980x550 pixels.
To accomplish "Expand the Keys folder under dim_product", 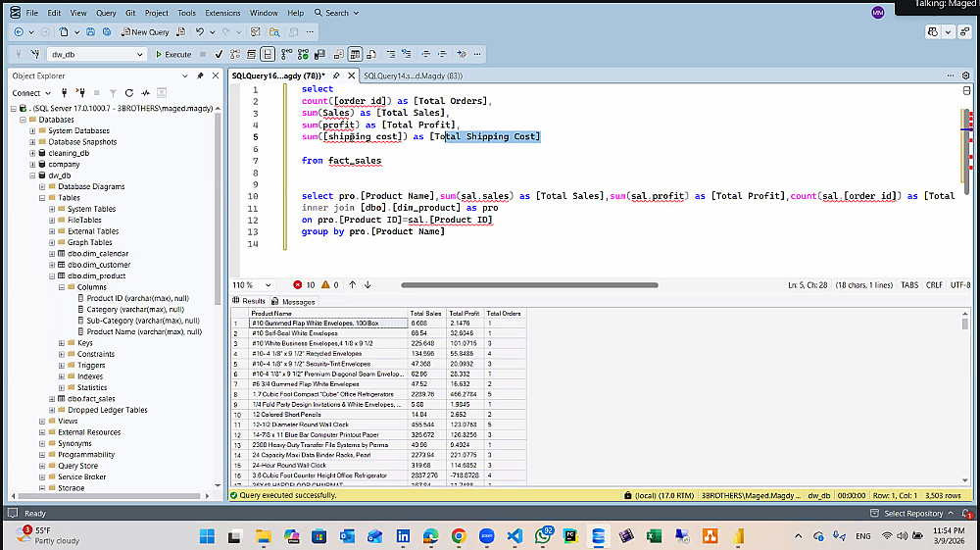I will (62, 343).
